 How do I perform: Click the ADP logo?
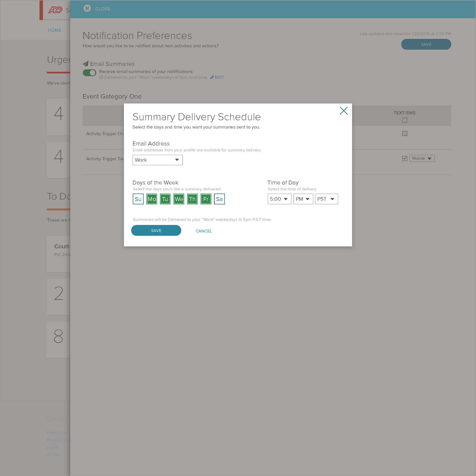[55, 10]
